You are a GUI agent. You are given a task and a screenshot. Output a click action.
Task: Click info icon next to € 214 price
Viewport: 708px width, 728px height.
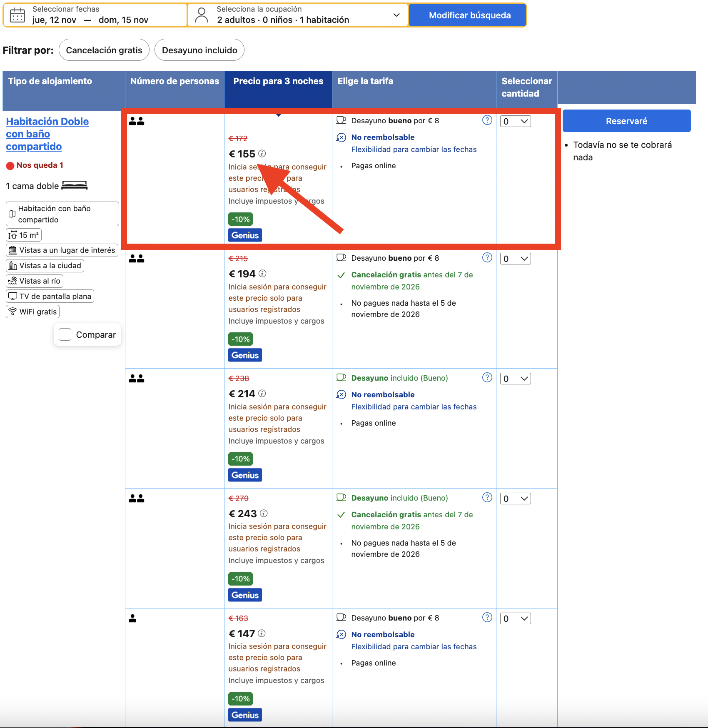point(262,394)
